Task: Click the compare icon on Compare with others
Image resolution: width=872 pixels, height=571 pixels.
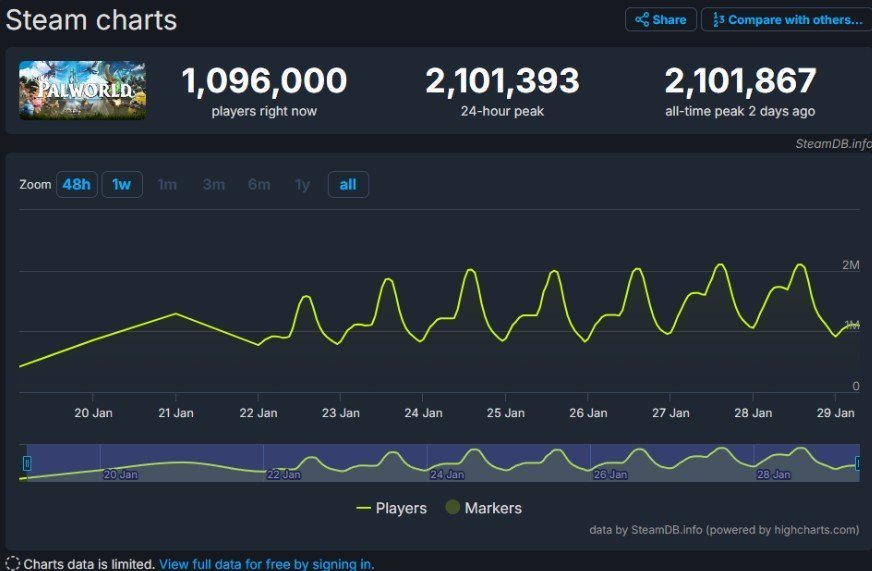Action: (719, 20)
